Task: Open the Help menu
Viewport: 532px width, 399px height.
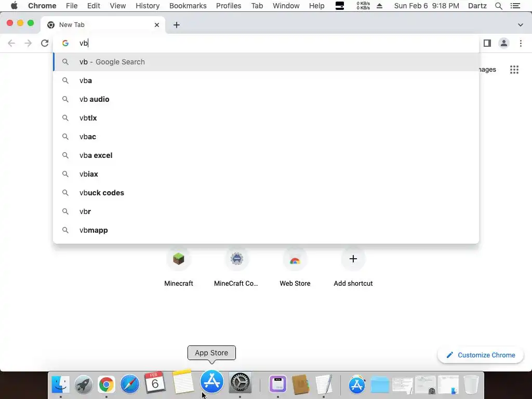Action: (316, 6)
